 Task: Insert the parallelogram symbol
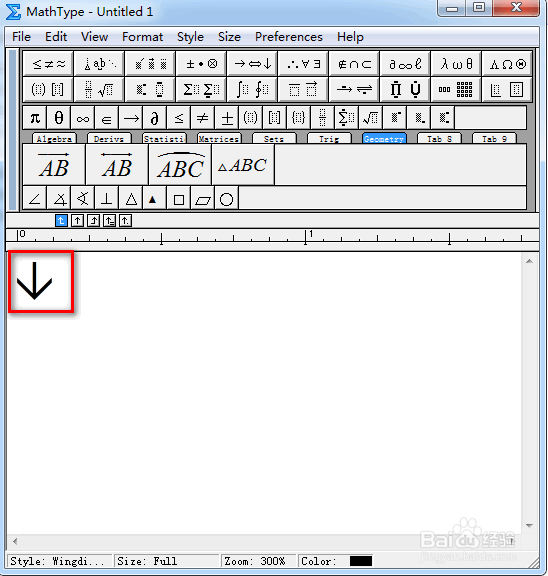(x=202, y=199)
